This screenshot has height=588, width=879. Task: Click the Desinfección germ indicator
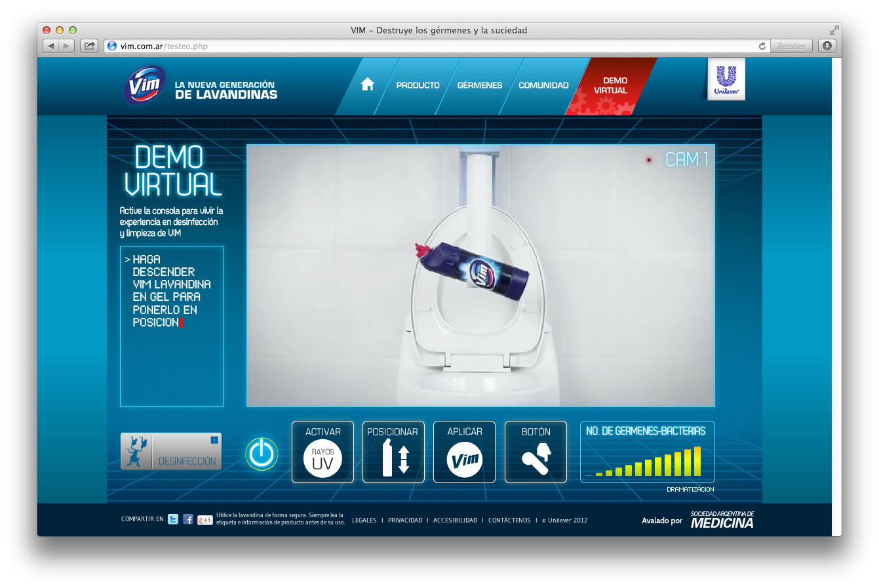coord(171,451)
